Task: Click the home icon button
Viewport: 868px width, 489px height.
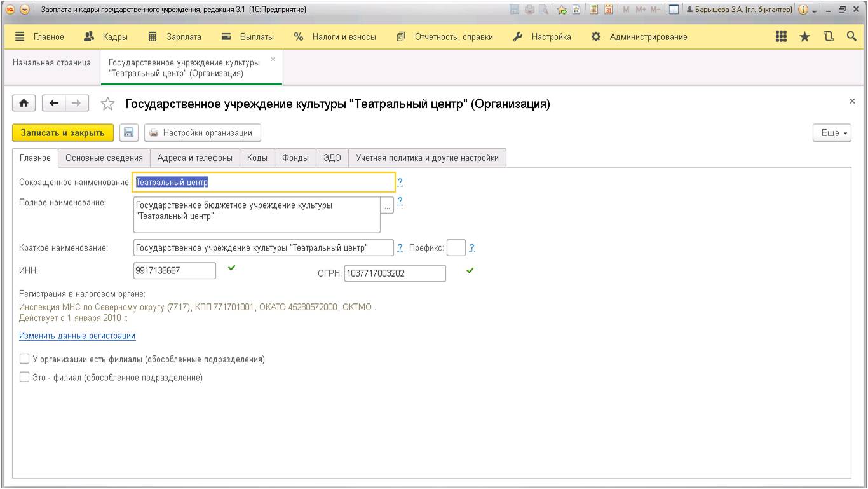Action: point(24,103)
